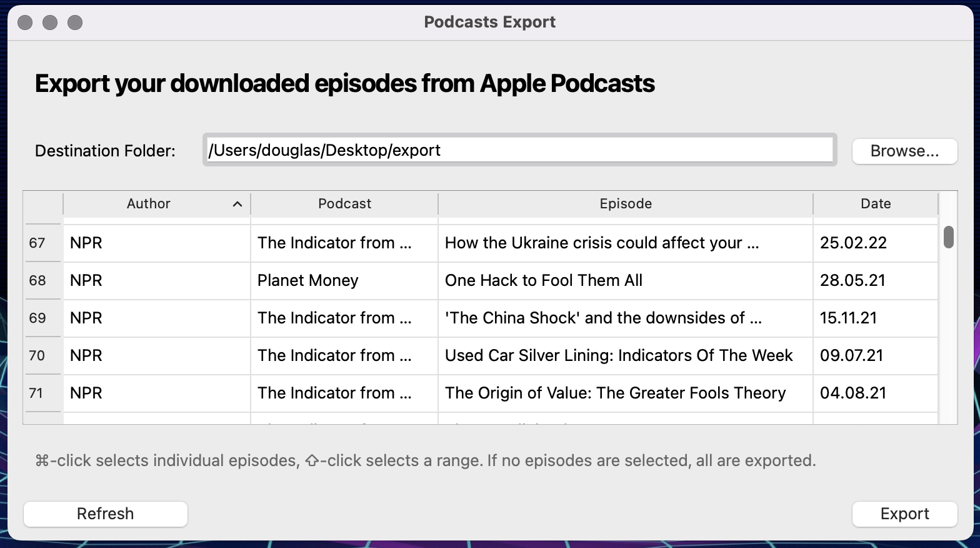Click the date cell 15.11.21
This screenshot has width=980, height=548.
(x=876, y=318)
